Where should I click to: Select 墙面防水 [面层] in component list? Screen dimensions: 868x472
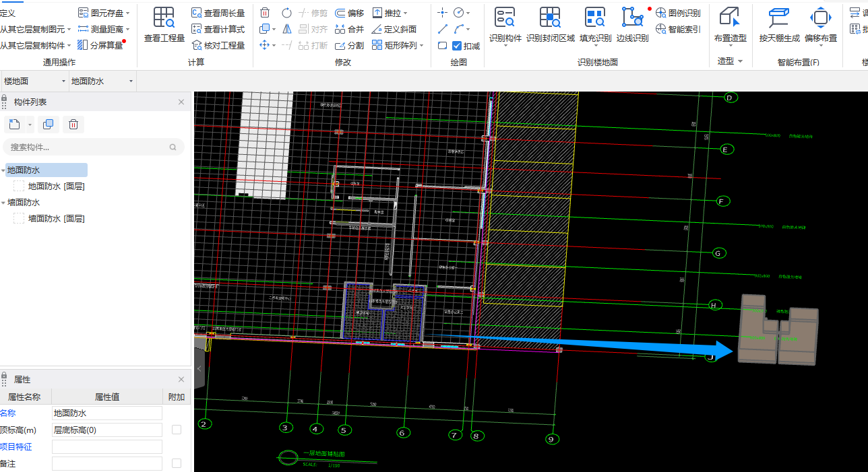click(56, 219)
